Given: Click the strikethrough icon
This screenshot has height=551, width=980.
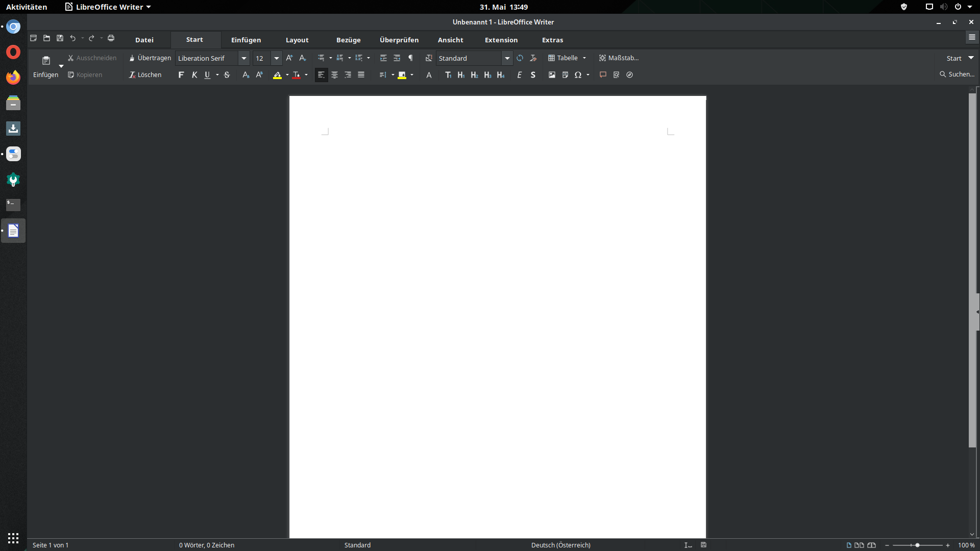Looking at the screenshot, I should pyautogui.click(x=227, y=75).
